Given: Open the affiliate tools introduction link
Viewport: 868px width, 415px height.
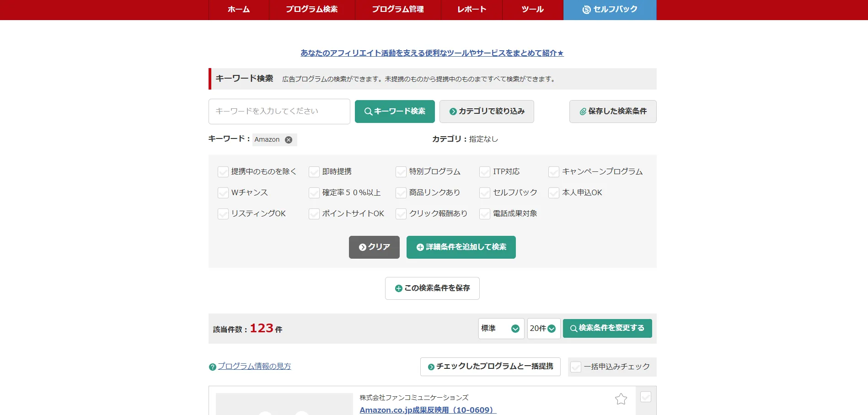Looking at the screenshot, I should 432,53.
